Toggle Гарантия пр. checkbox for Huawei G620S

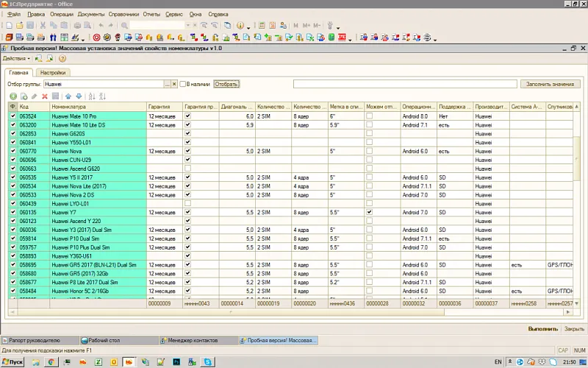click(188, 133)
